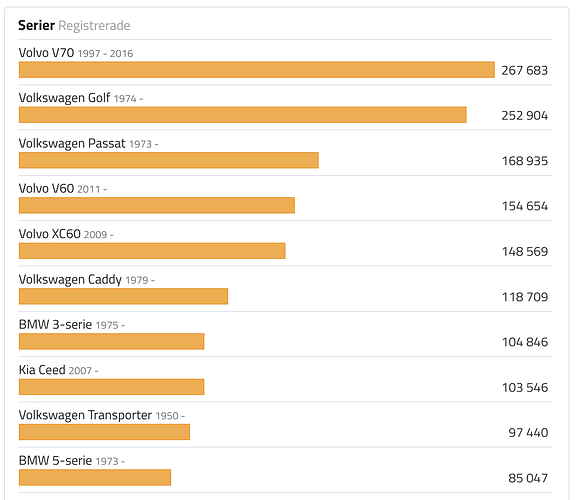580x500 pixels.
Task: Click the Volvo V60 orange bar
Action: [x=157, y=206]
